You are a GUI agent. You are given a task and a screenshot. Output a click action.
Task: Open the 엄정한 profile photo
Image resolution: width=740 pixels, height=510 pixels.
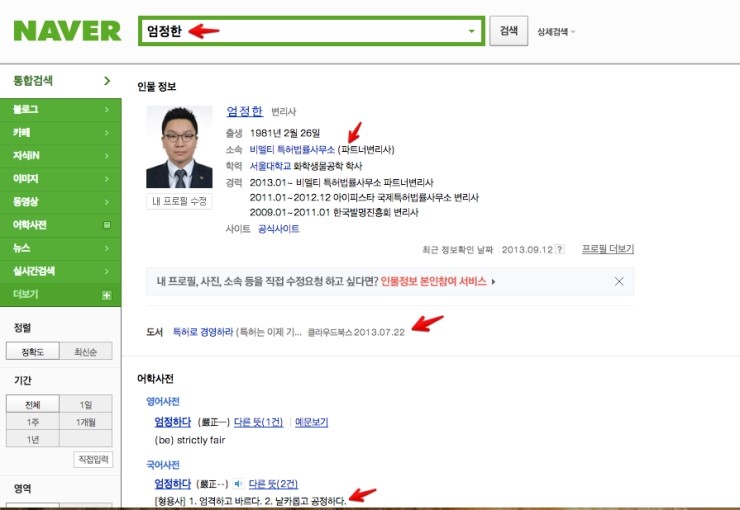[179, 146]
